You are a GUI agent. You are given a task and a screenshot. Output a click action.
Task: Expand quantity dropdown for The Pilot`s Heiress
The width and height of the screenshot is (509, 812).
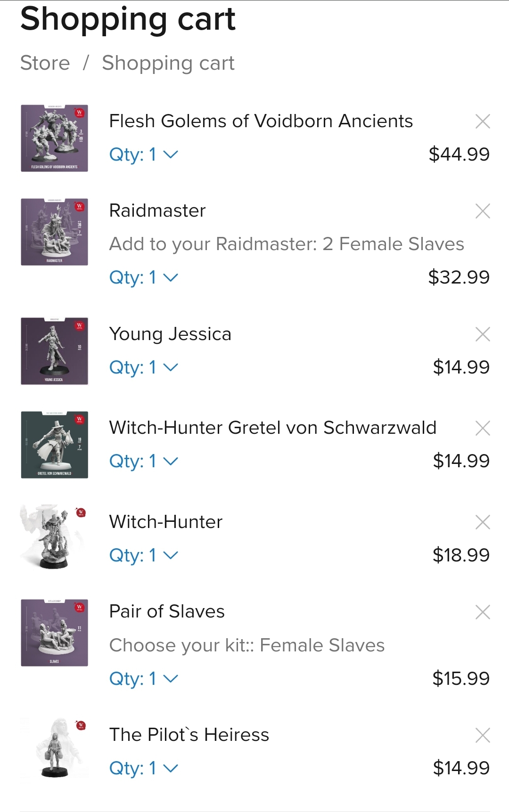pos(144,768)
